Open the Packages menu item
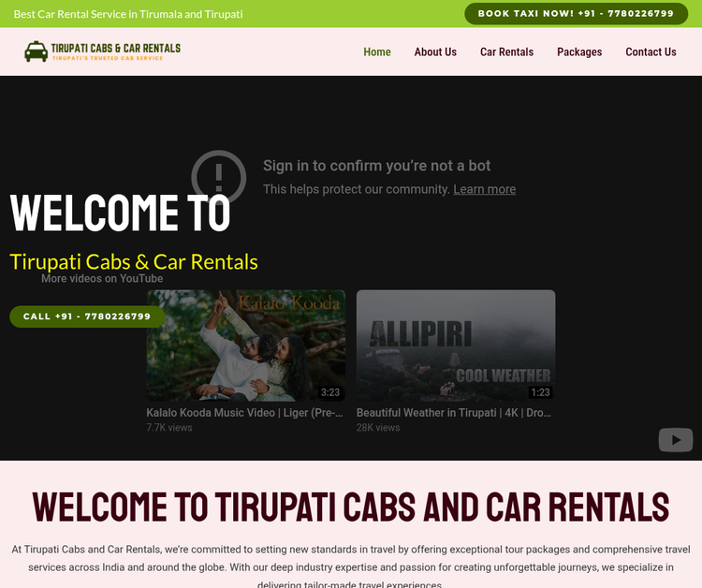702x588 pixels. click(x=579, y=52)
